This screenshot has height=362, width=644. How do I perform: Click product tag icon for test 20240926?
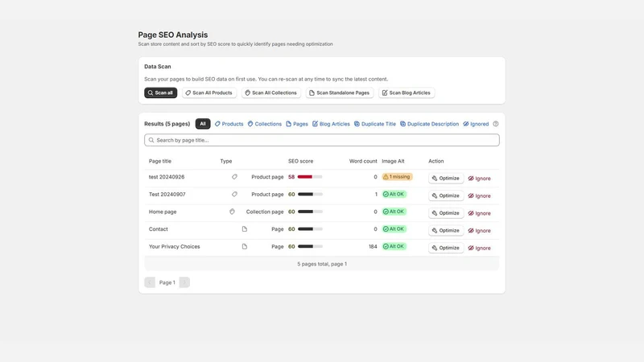[234, 177]
